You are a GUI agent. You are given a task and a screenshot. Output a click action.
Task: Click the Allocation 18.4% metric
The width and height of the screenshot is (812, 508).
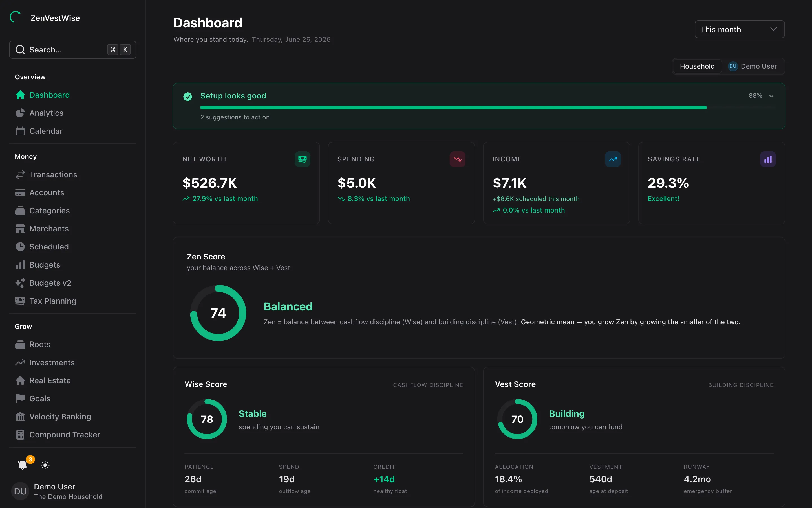(521, 479)
